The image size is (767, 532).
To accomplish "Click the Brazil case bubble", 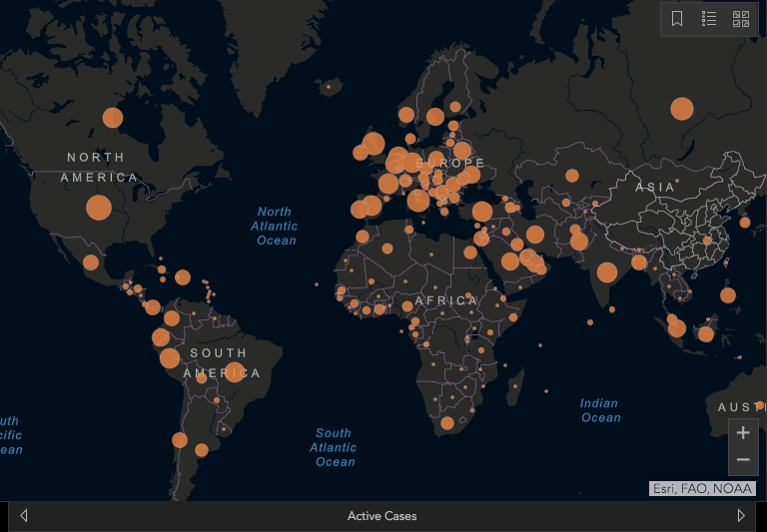I will [235, 372].
